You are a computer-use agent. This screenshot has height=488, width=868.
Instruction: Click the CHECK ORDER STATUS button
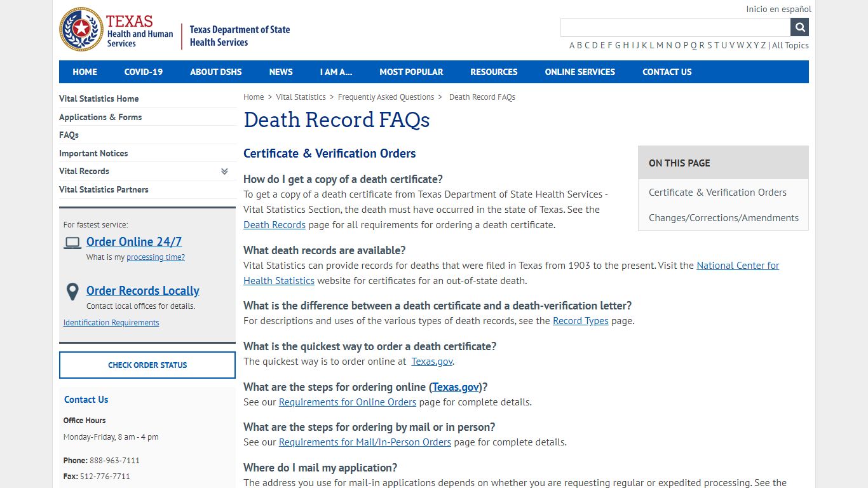pyautogui.click(x=147, y=365)
